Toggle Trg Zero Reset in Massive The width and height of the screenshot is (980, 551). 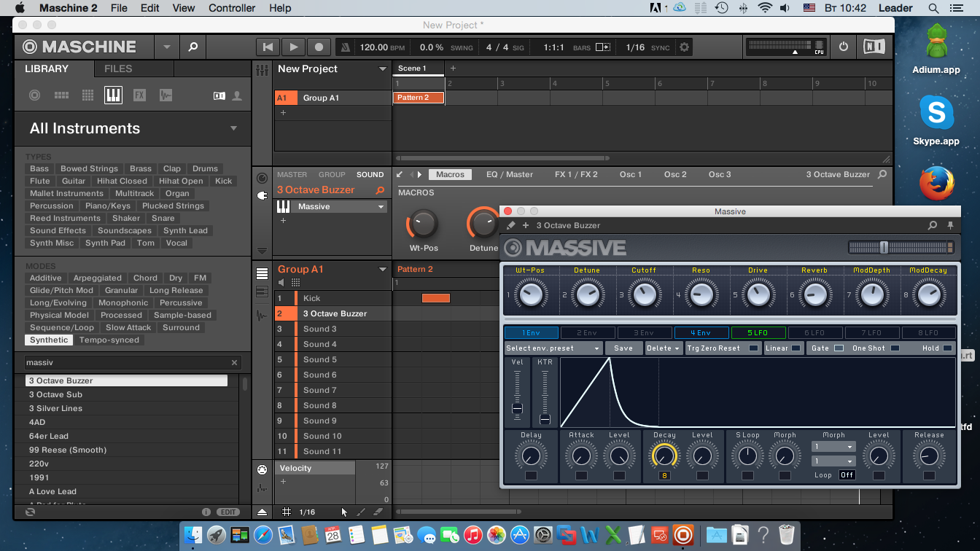[x=753, y=348]
